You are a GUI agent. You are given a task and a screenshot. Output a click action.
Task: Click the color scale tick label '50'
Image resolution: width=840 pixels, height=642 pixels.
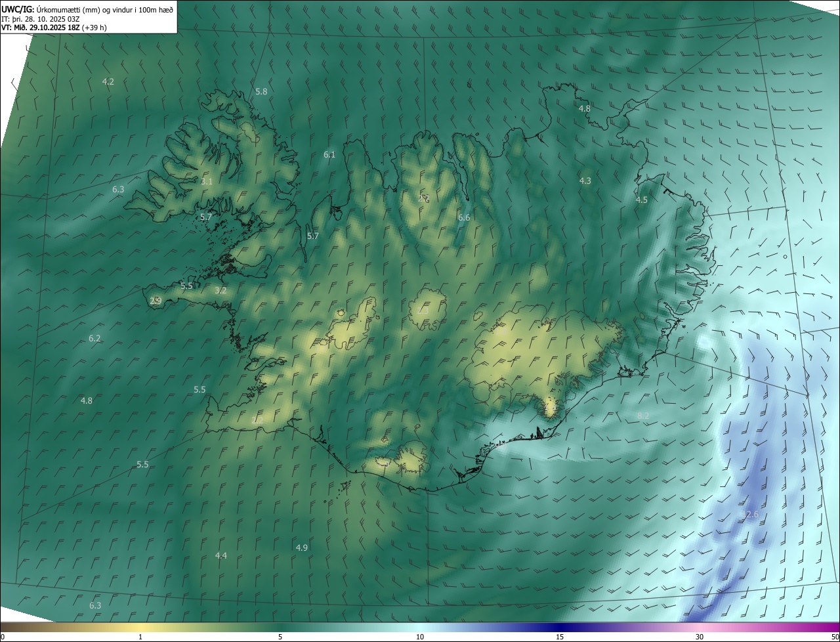click(x=835, y=637)
